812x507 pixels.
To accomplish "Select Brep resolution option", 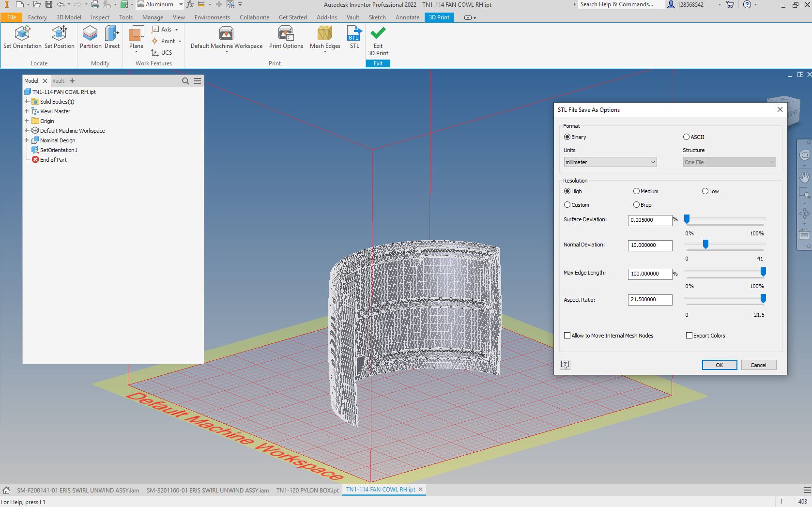I will point(636,205).
